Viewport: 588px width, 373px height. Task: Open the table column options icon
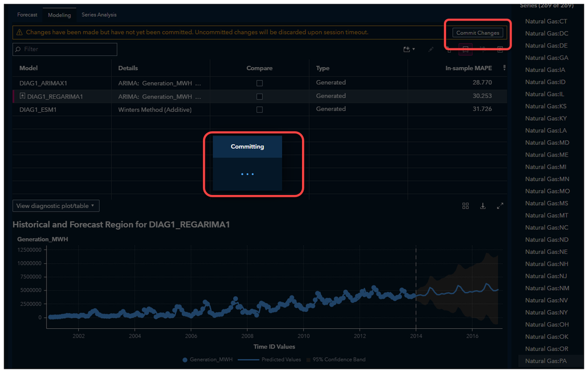tap(504, 68)
